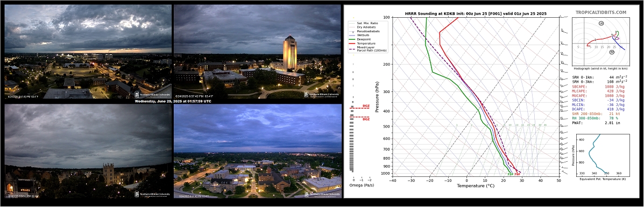Viewport: 644px width, 207px height.
Task: Click the upper red DGZ label
Action: [x=365, y=106]
